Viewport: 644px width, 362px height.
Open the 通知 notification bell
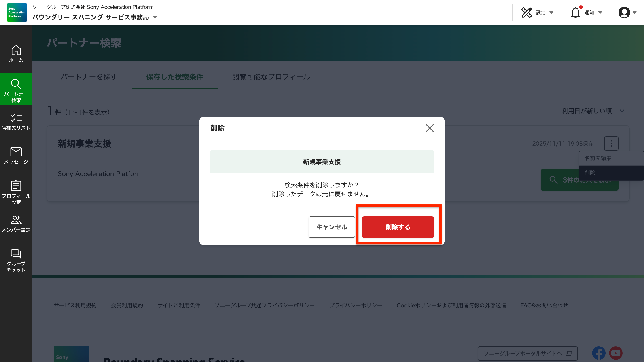coord(576,12)
